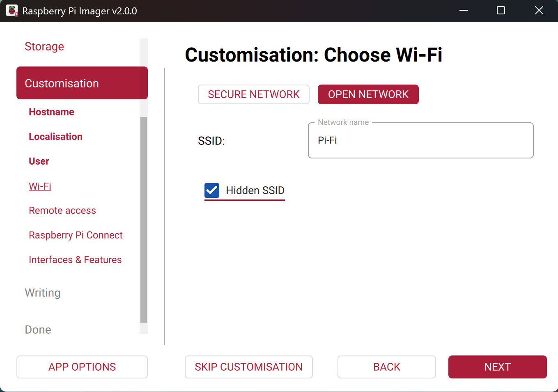This screenshot has height=392, width=558.
Task: Open the Raspberry Pi Connect section
Action: (x=76, y=235)
